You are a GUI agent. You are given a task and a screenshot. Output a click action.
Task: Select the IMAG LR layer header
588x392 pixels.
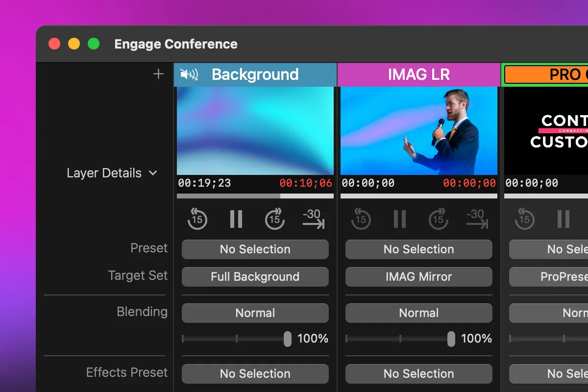pyautogui.click(x=418, y=74)
